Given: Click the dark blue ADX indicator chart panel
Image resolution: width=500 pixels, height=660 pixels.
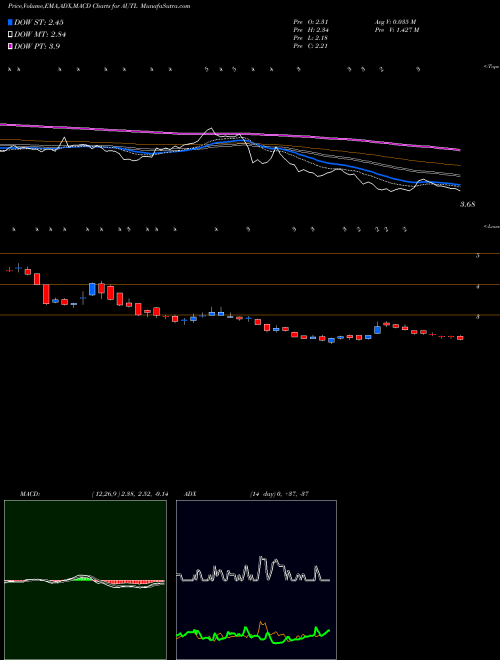Looking at the screenshot, I should [256, 580].
